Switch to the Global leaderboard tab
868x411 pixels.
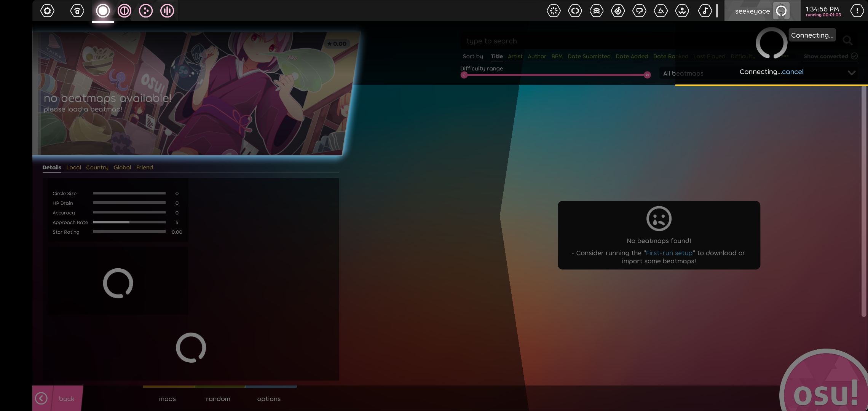click(x=122, y=167)
